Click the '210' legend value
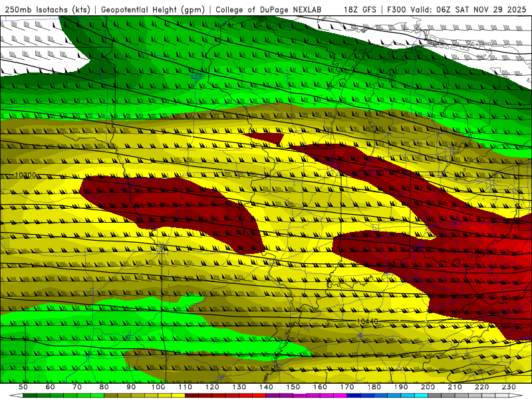The width and height of the screenshot is (532, 399). tap(455, 387)
